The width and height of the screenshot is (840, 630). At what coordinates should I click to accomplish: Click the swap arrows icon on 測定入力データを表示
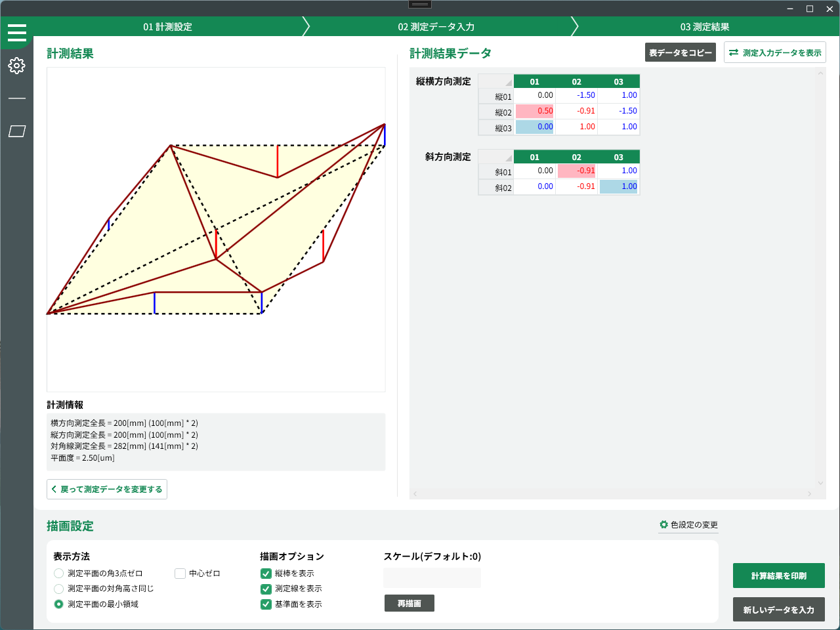[734, 52]
